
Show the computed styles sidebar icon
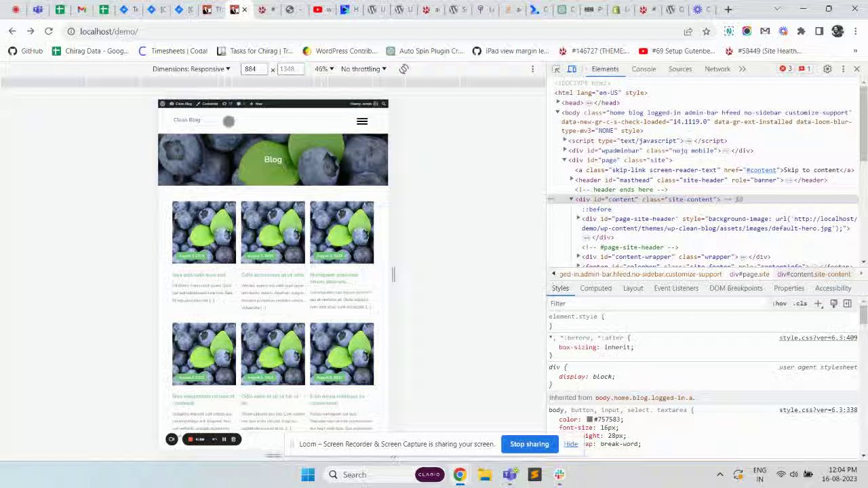[847, 304]
